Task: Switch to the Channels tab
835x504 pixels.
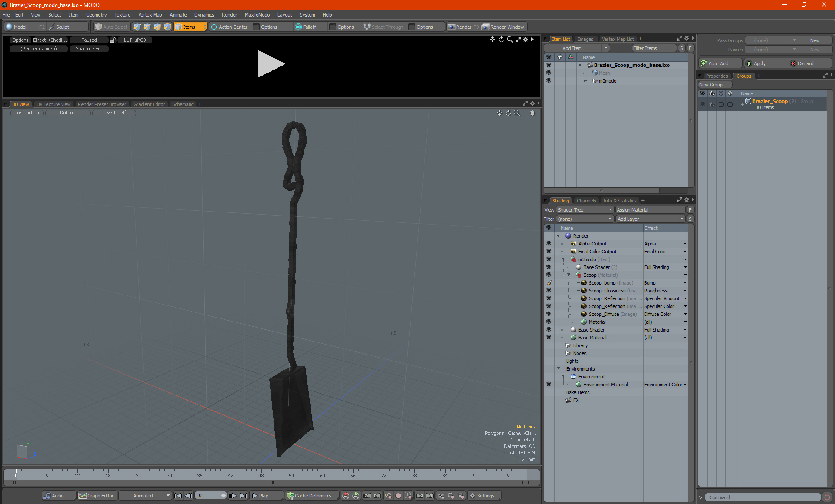Action: tap(586, 201)
